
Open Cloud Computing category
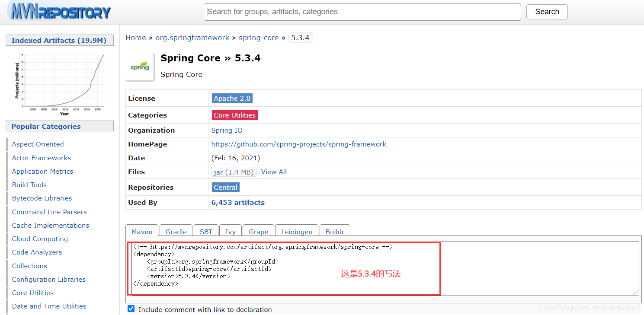click(x=40, y=239)
